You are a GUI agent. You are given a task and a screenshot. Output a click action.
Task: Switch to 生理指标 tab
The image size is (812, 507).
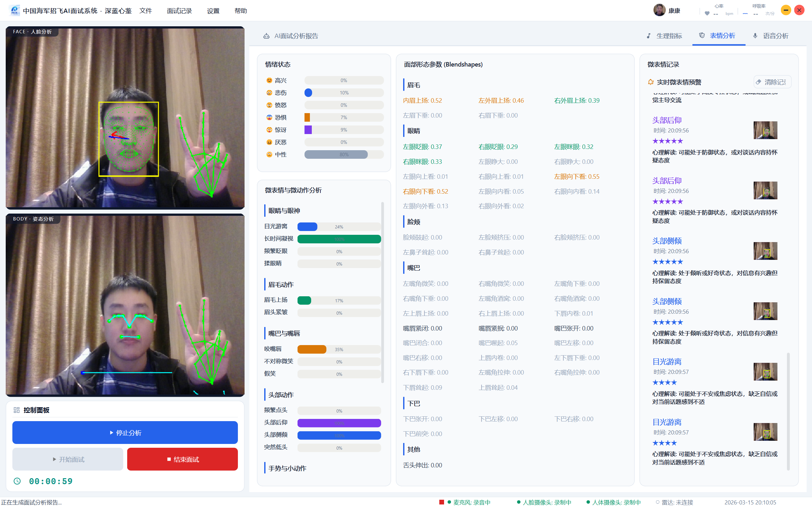click(x=665, y=36)
